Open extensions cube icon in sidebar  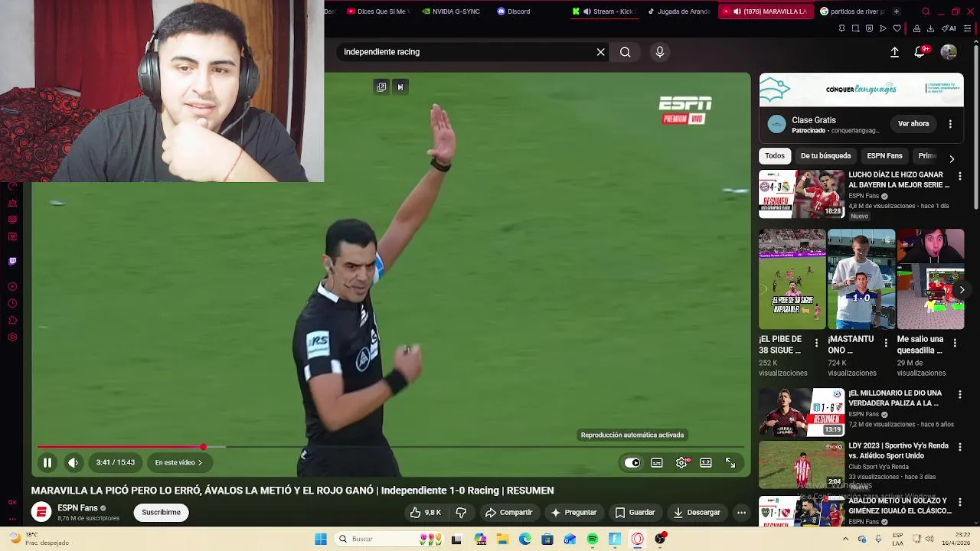point(12,320)
